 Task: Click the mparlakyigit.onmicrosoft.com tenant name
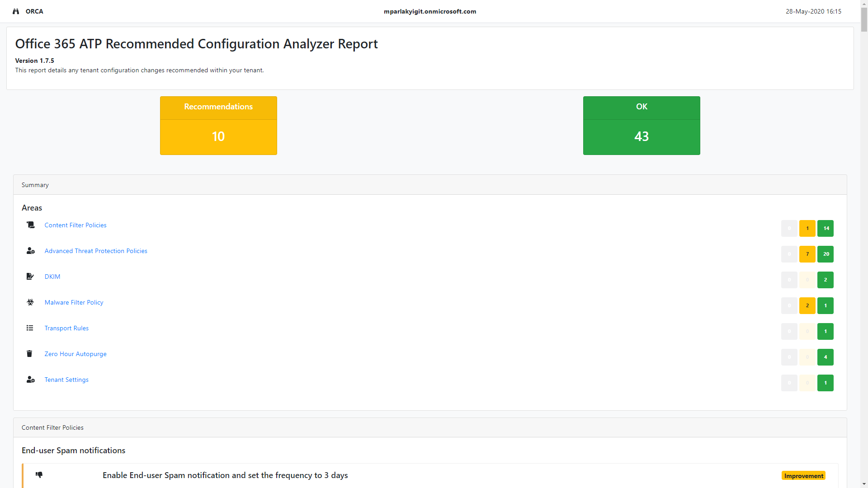point(430,11)
